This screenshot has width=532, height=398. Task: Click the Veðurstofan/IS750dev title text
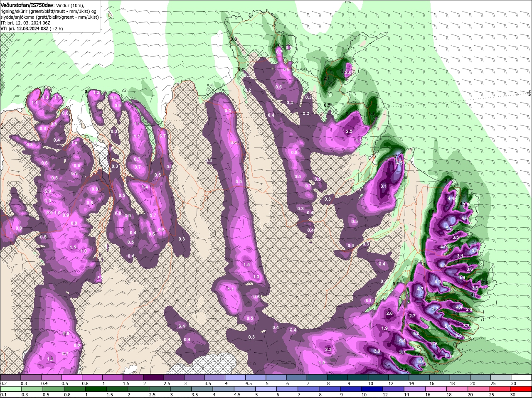pos(27,5)
